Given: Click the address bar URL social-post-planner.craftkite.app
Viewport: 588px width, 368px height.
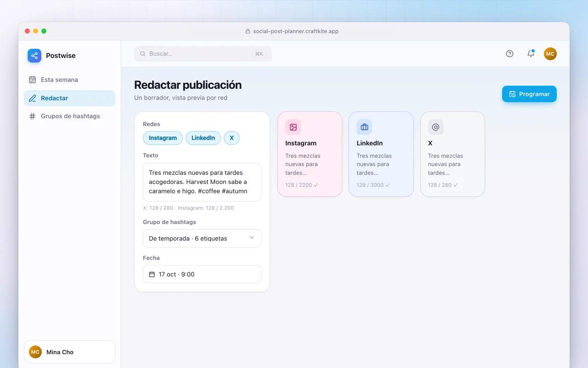Looking at the screenshot, I should click(x=296, y=31).
